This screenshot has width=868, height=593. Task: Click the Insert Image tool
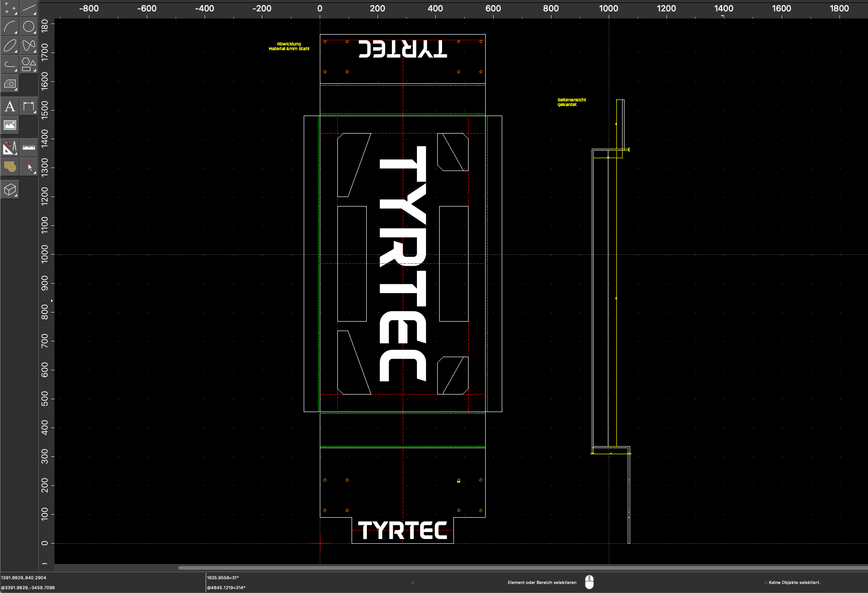click(x=9, y=125)
